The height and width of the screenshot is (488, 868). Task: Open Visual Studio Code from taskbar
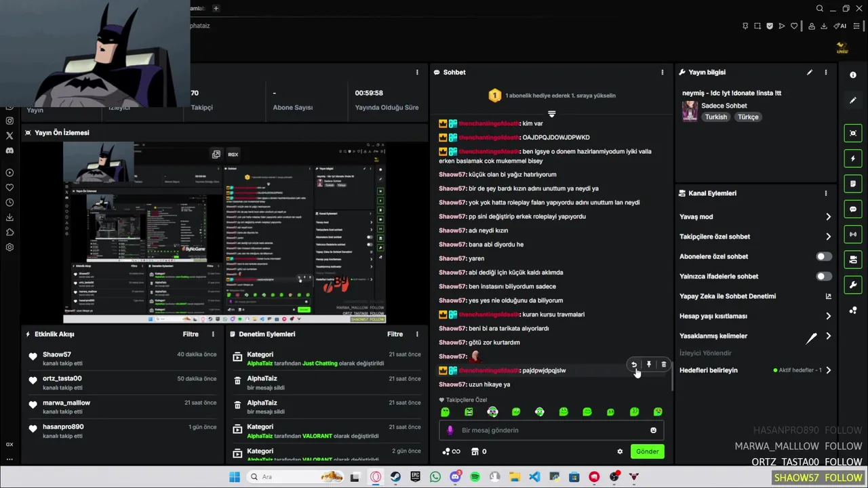tap(534, 477)
